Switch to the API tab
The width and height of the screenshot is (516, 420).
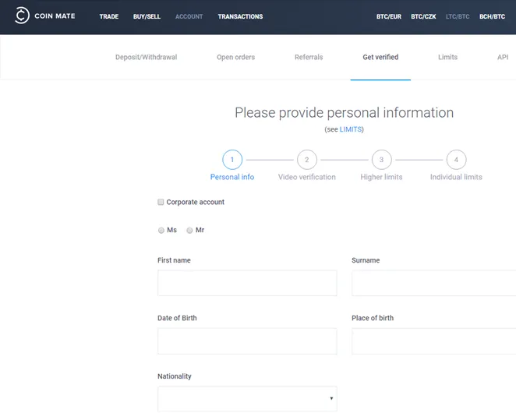tap(503, 57)
